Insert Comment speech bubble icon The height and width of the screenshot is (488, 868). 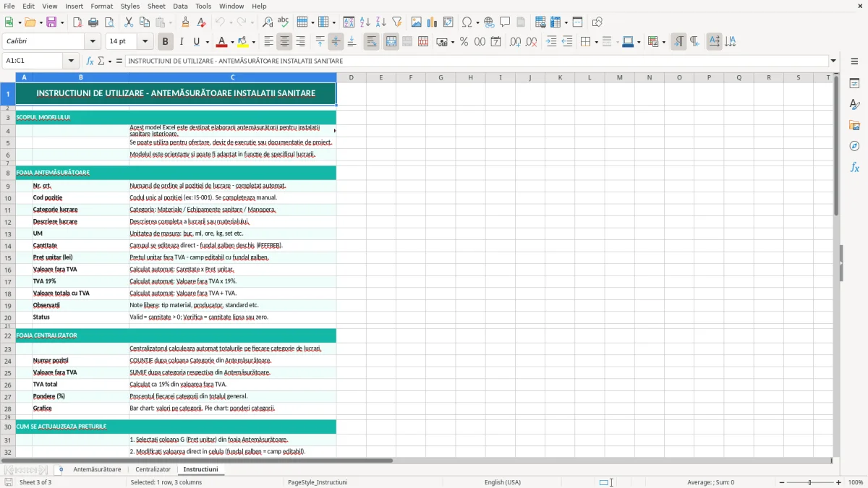pyautogui.click(x=505, y=22)
